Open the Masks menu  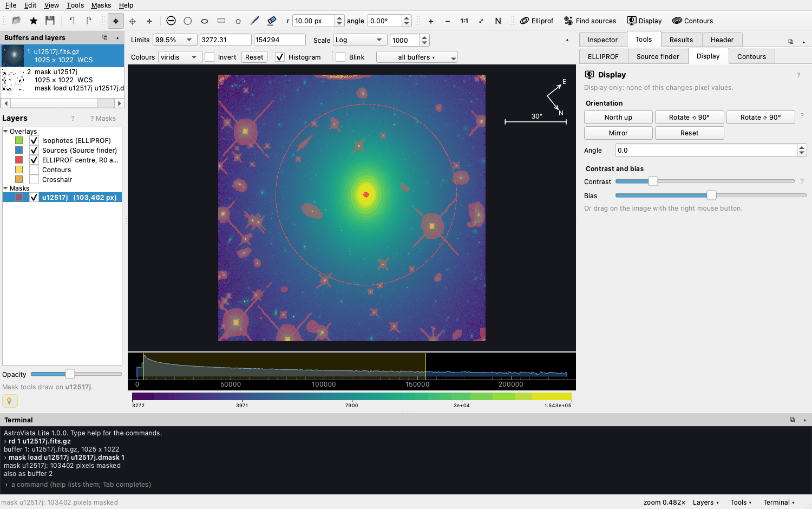(101, 5)
